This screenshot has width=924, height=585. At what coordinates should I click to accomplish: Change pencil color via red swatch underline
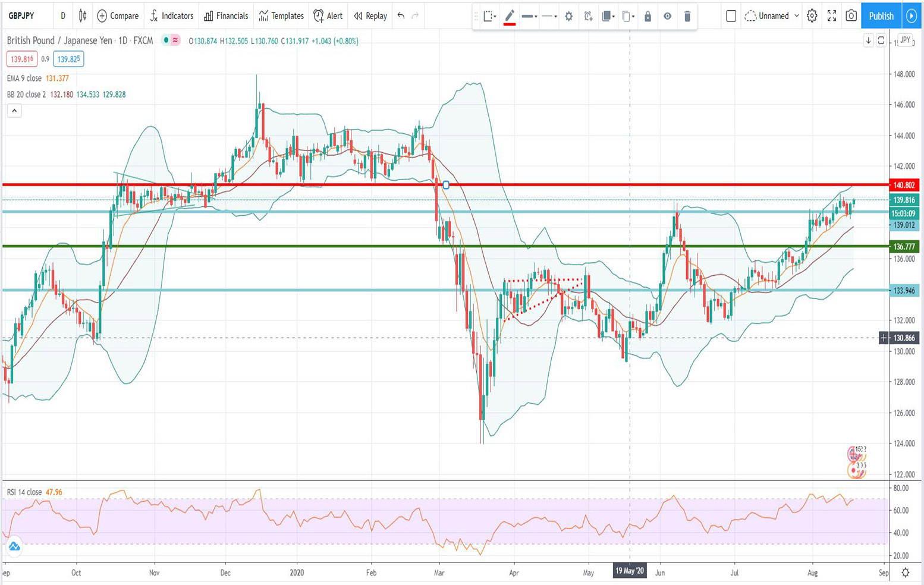point(510,24)
